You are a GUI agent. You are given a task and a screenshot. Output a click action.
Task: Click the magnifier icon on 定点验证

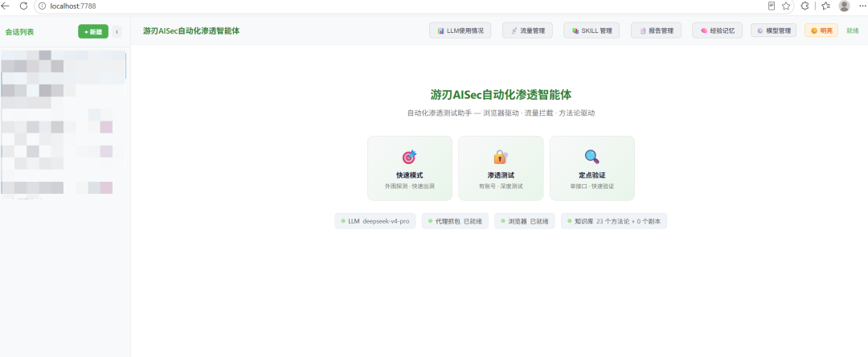point(592,157)
